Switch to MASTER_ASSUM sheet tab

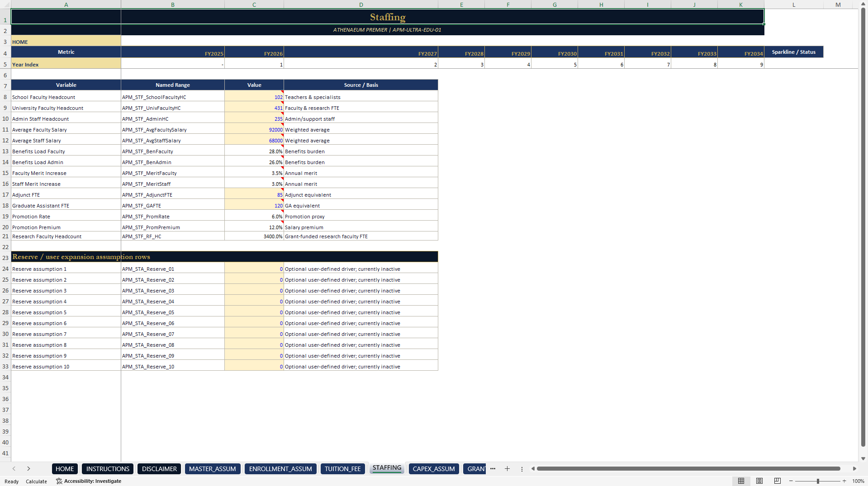[213, 469]
